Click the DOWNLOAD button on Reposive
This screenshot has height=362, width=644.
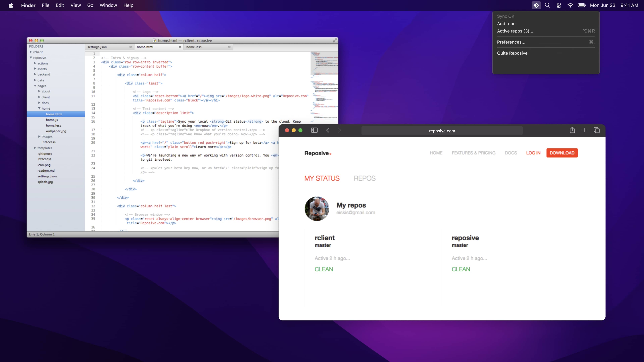(562, 153)
